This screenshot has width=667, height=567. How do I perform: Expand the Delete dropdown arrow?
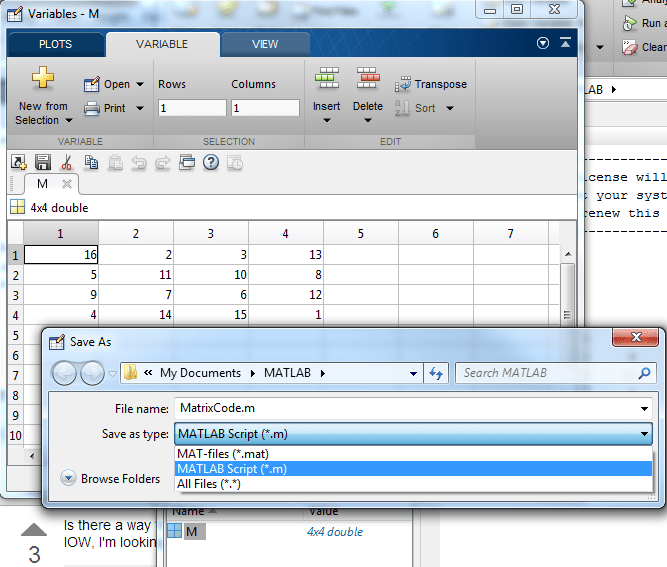(x=368, y=120)
